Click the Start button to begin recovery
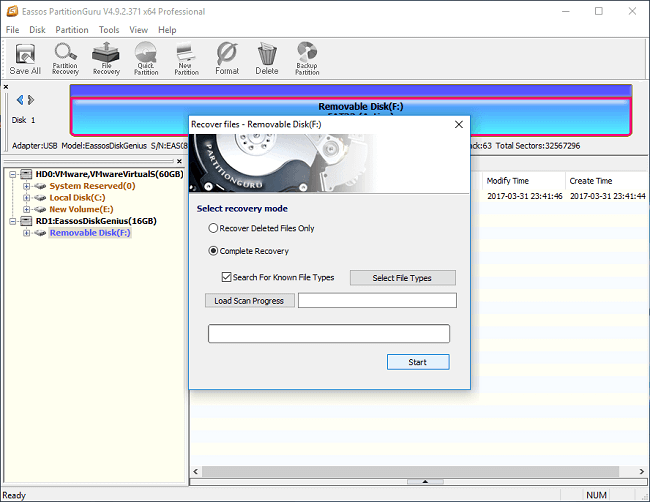Viewport: 650px width, 502px height. 418,362
